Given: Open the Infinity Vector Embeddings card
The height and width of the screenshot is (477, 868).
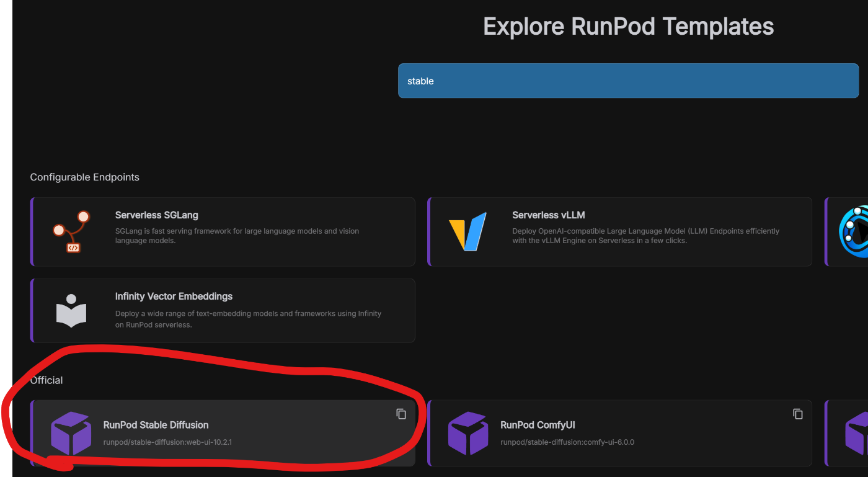Looking at the screenshot, I should click(223, 311).
